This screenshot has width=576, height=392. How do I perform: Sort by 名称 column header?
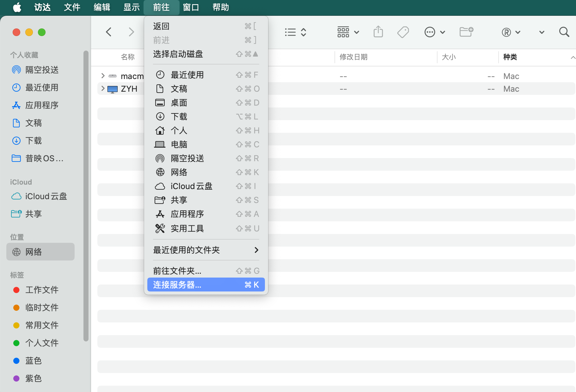click(x=128, y=57)
